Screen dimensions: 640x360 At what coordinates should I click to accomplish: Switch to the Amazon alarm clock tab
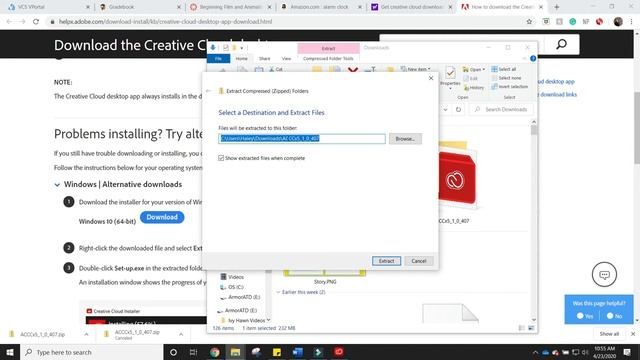pyautogui.click(x=321, y=7)
